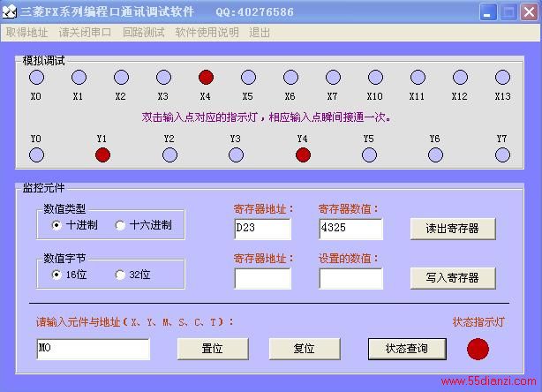542x392 pixels.
Task: Click the 复位 button
Action: pyautogui.click(x=305, y=349)
